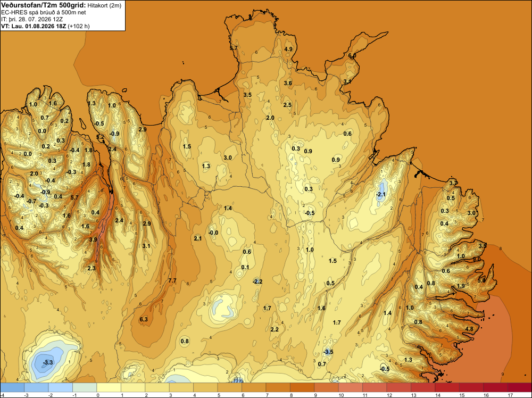Select legend swatch between -1 and 0
532x398 pixels.
(85, 387)
